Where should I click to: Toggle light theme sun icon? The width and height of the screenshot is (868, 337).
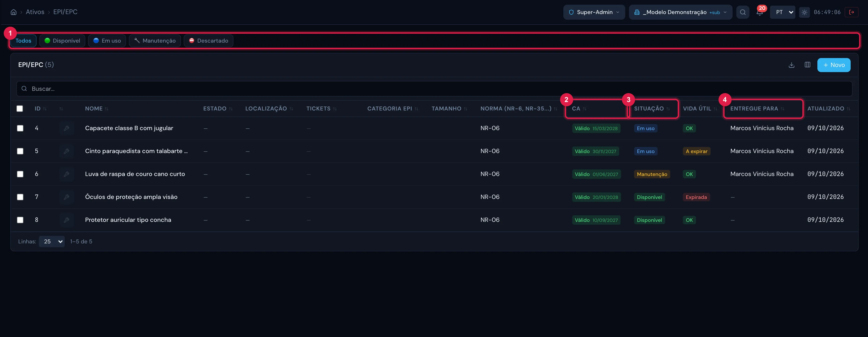[x=804, y=12]
